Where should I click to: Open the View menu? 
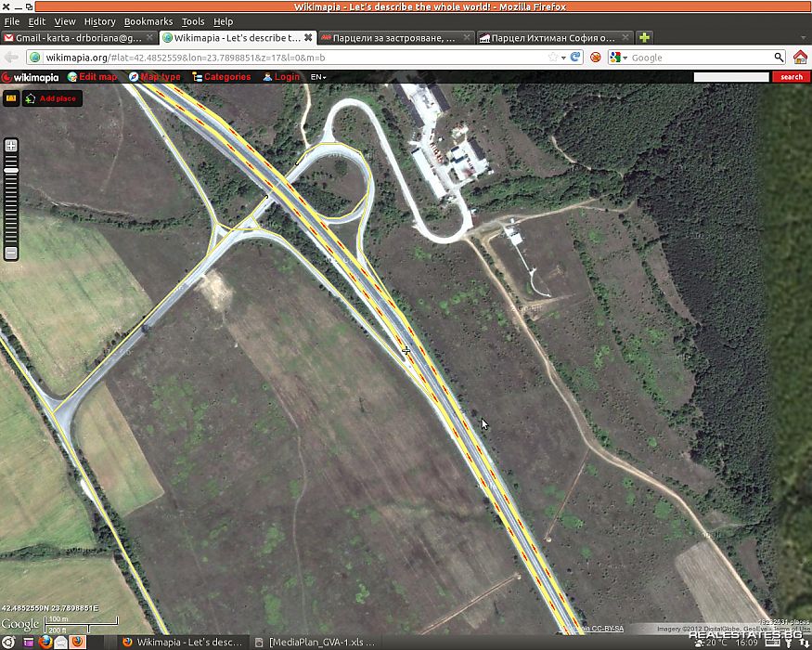coord(65,21)
